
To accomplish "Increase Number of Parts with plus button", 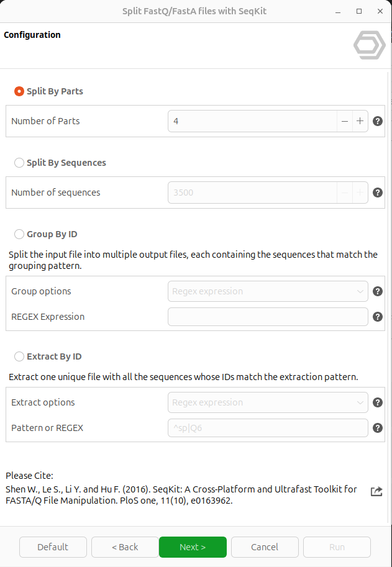I will tap(360, 121).
